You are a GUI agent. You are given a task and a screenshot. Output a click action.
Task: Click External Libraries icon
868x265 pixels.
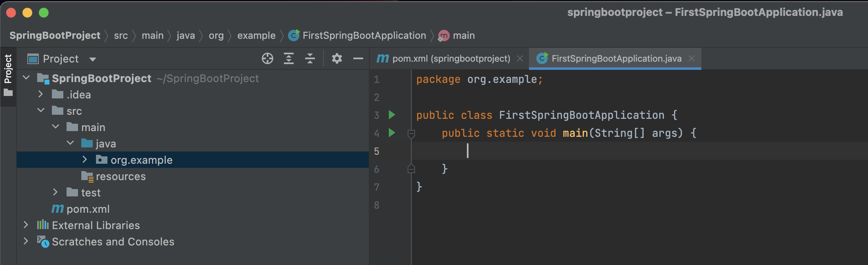[x=43, y=225]
